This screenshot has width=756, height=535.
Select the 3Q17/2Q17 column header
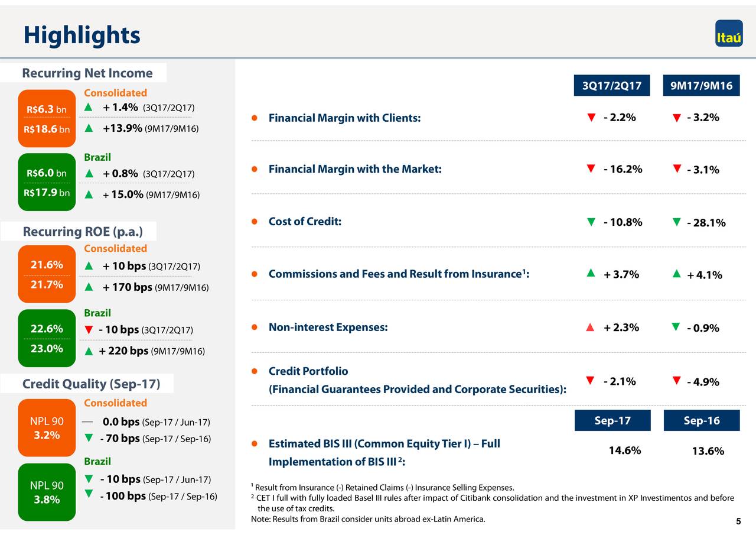(x=611, y=86)
